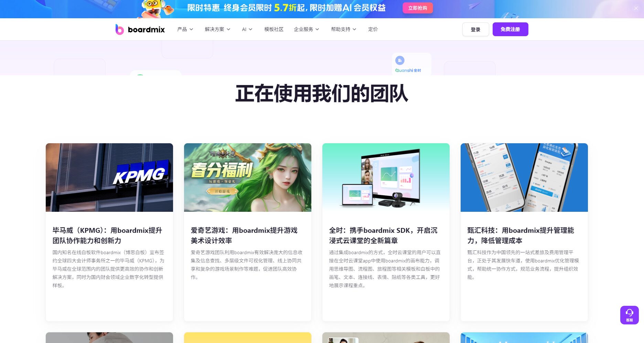This screenshot has width=644, height=343.
Task: Click the 登录 login button
Action: pos(475,29)
